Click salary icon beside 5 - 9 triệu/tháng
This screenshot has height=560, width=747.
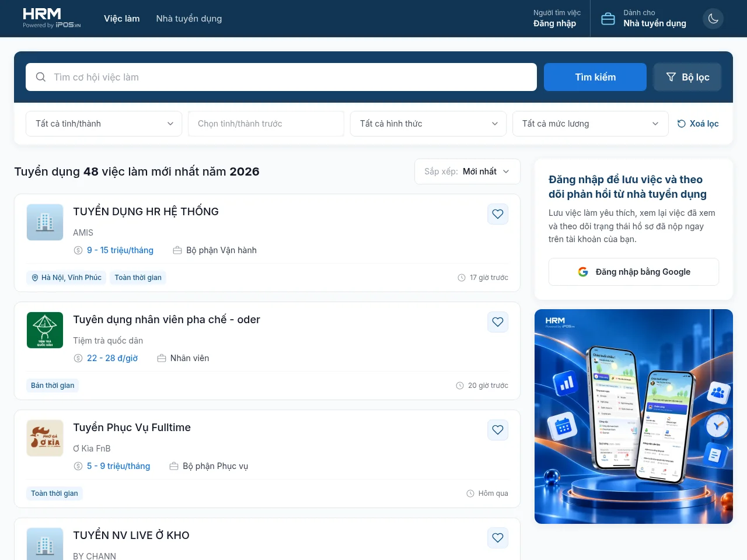point(78,466)
